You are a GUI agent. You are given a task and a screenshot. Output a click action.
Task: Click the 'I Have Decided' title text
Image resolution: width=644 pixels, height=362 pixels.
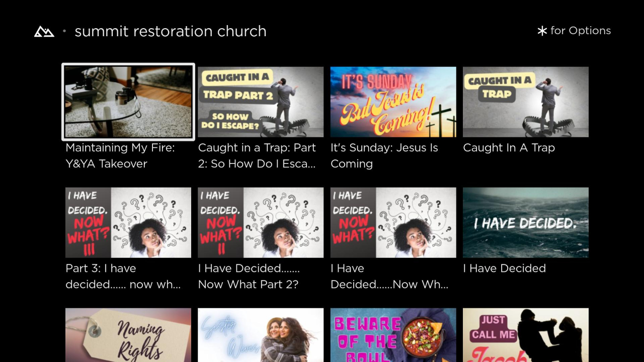pos(504,268)
